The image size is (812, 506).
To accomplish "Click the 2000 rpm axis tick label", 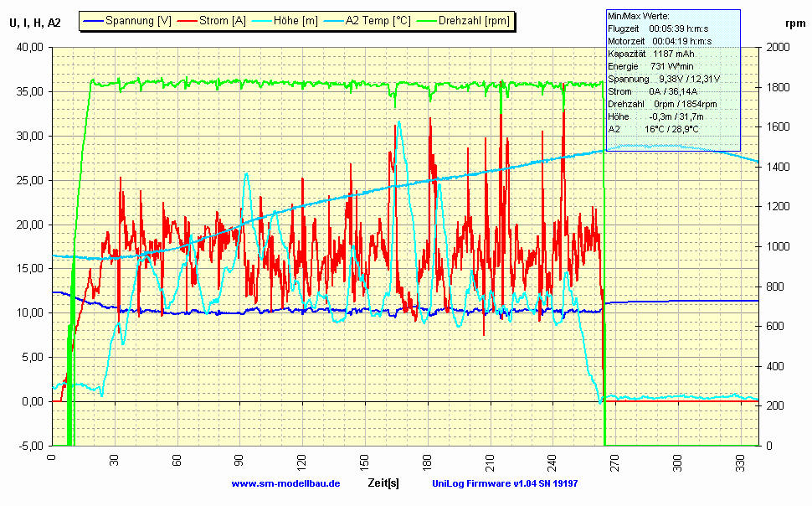I will point(778,48).
